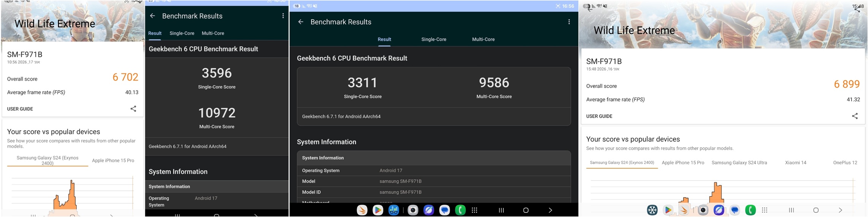
Task: Switch to Multi-Core tab on the 3596 screen
Action: tap(213, 34)
